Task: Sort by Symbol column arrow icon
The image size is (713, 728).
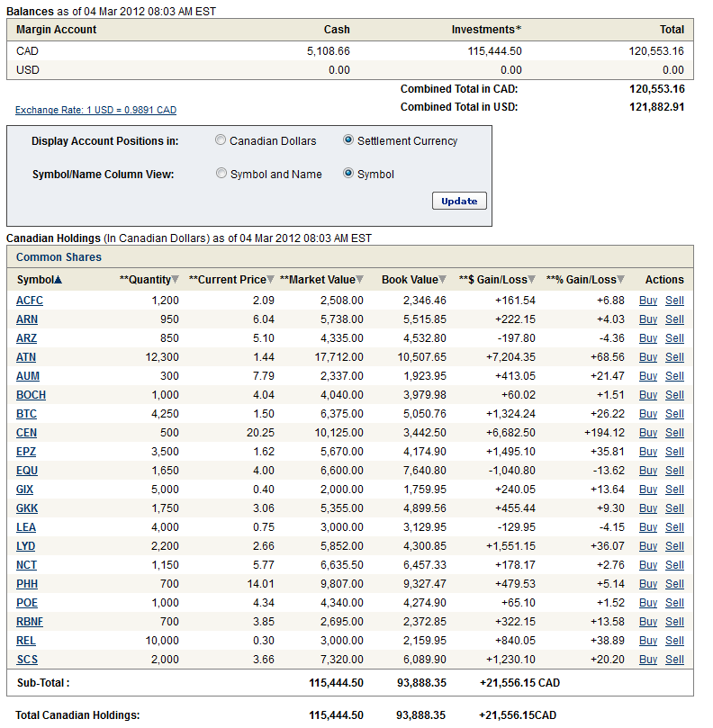Action: (x=59, y=280)
